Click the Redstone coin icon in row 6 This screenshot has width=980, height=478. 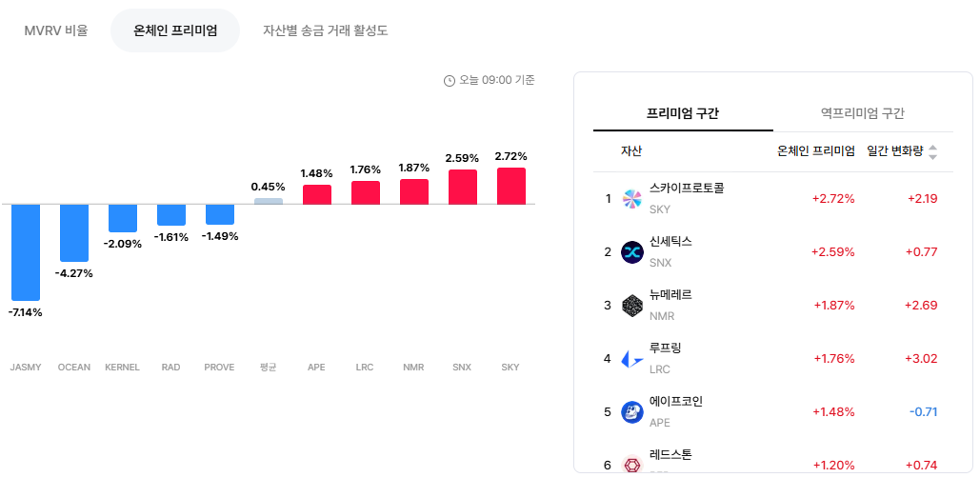click(631, 465)
